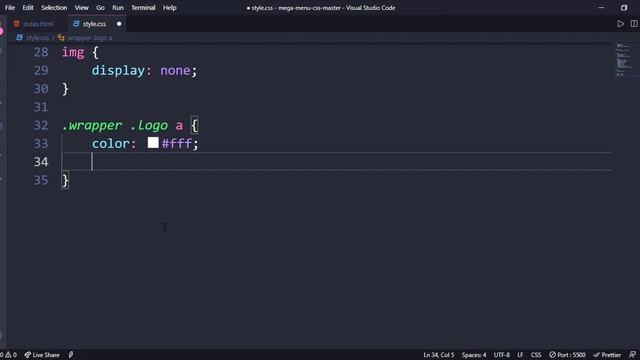Click the Prettier status item

click(607, 355)
